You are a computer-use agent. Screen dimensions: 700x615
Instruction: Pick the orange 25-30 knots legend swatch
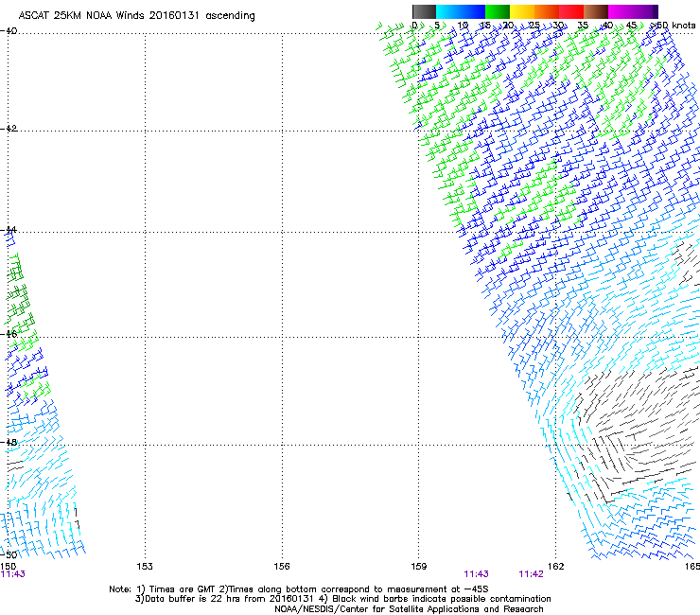click(547, 11)
